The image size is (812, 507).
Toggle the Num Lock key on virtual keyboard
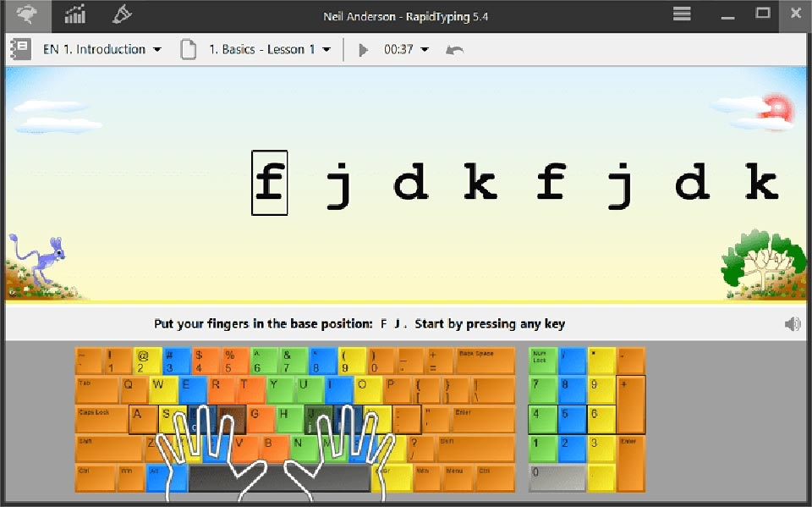point(541,360)
